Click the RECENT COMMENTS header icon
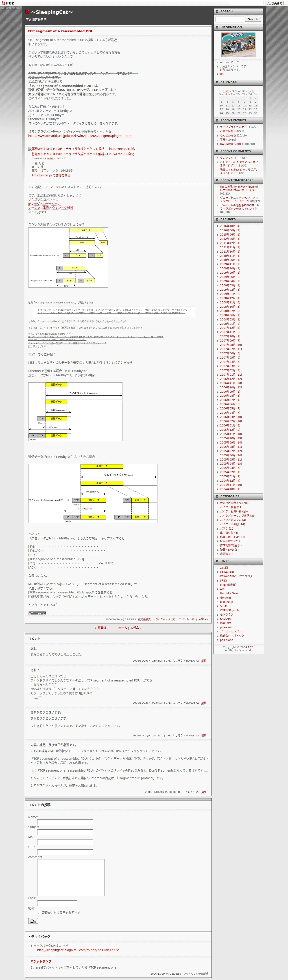The height and width of the screenshot is (980, 288). pos(217,151)
